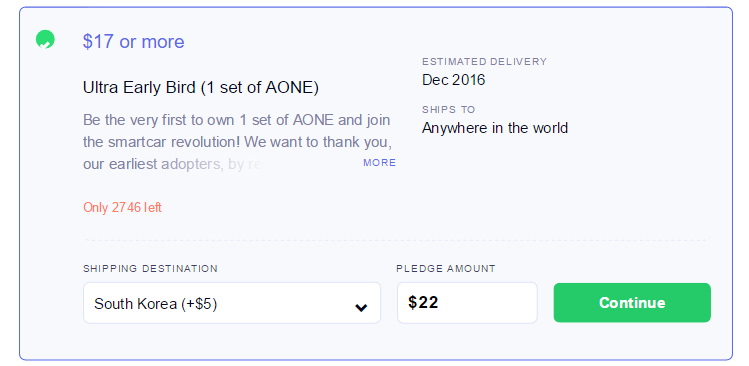Image resolution: width=749 pixels, height=366 pixels.
Task: Click the reward description paragraph text
Action: tap(237, 142)
